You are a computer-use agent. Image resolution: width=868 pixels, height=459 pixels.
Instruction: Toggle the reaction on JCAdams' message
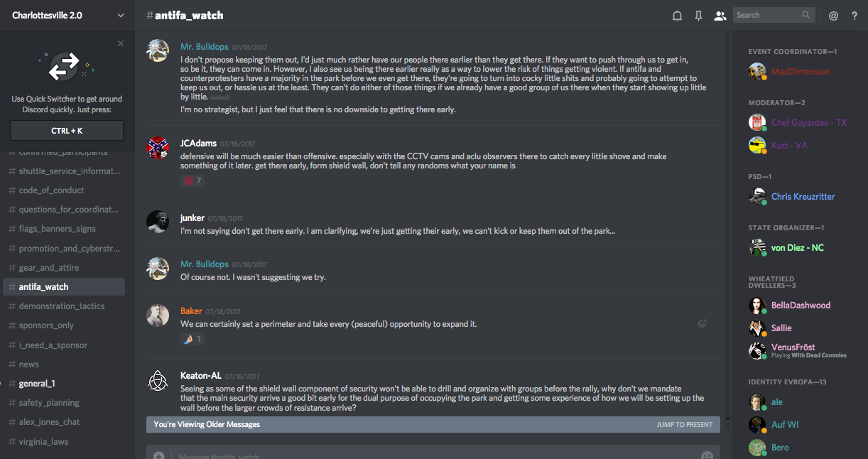[192, 180]
